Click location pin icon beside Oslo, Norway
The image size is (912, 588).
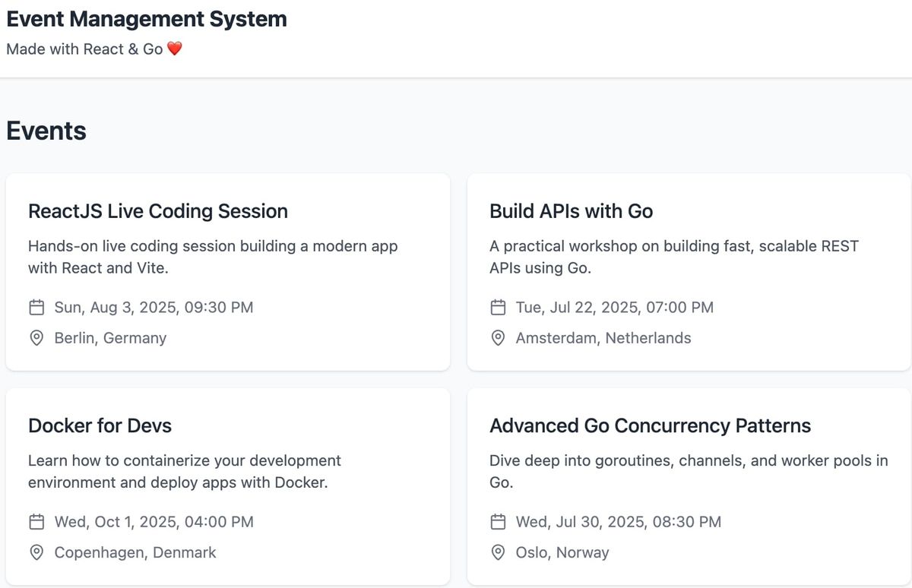point(498,552)
